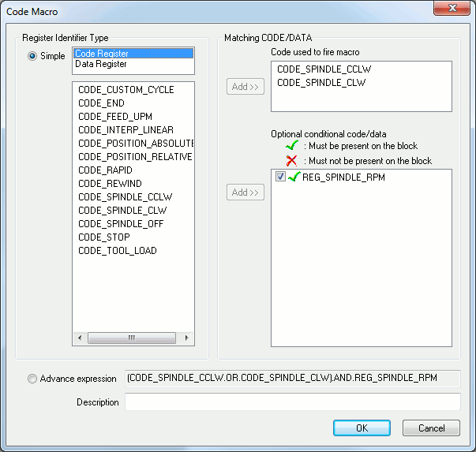Select CODE_POSITION_RELATIVE in the code list
Screen dimensions: 476x452
tap(135, 156)
